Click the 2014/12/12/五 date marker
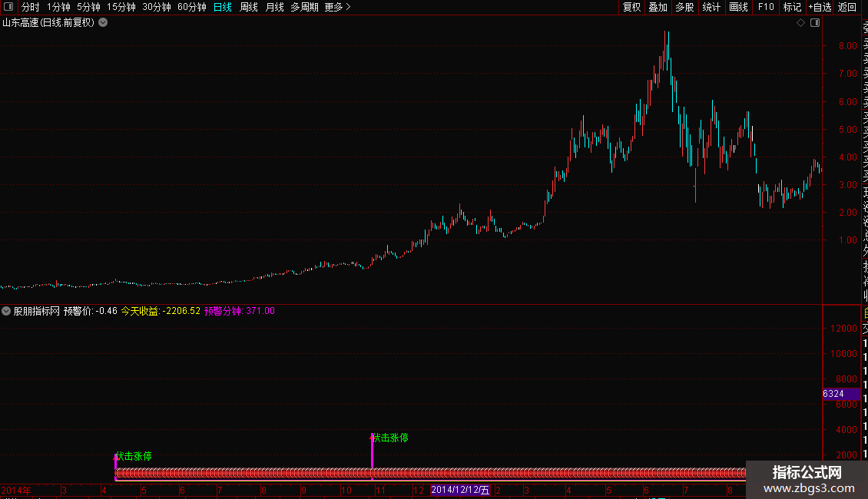 [460, 490]
